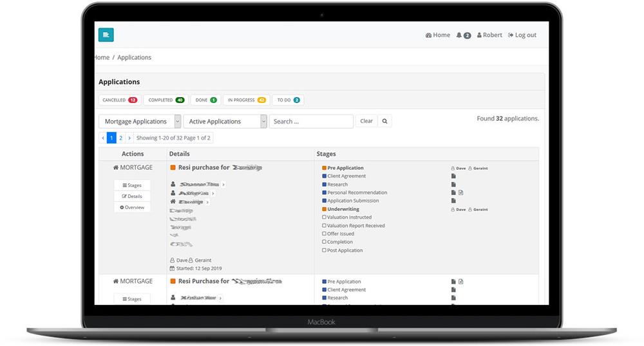This screenshot has height=346, width=644.
Task: Select the In Progress status tab
Action: [246, 100]
